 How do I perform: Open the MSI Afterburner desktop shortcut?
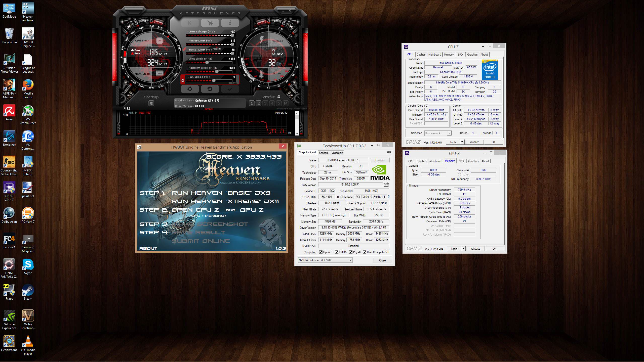[x=28, y=115]
